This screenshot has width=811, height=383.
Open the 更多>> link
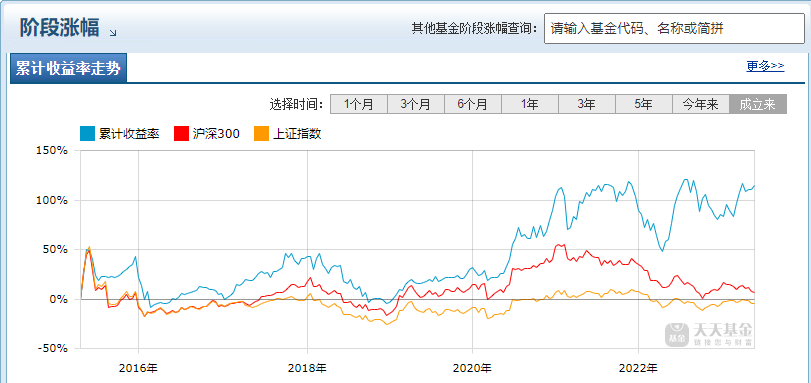tap(765, 66)
